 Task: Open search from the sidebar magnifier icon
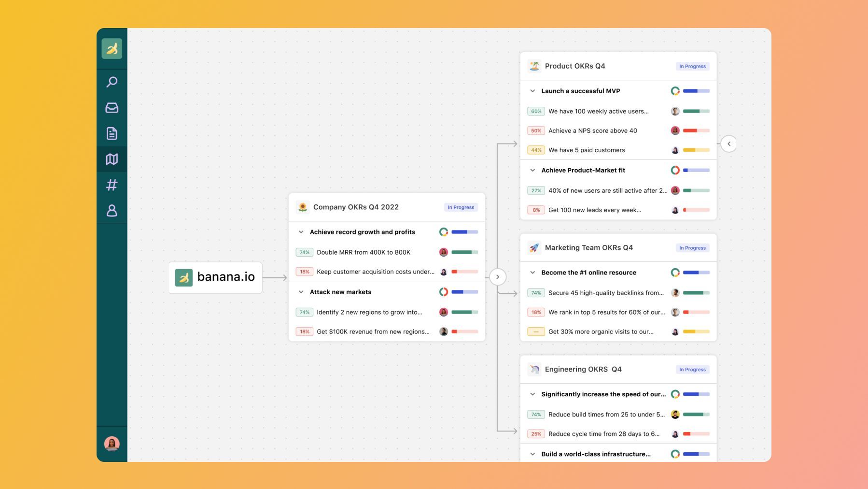112,82
